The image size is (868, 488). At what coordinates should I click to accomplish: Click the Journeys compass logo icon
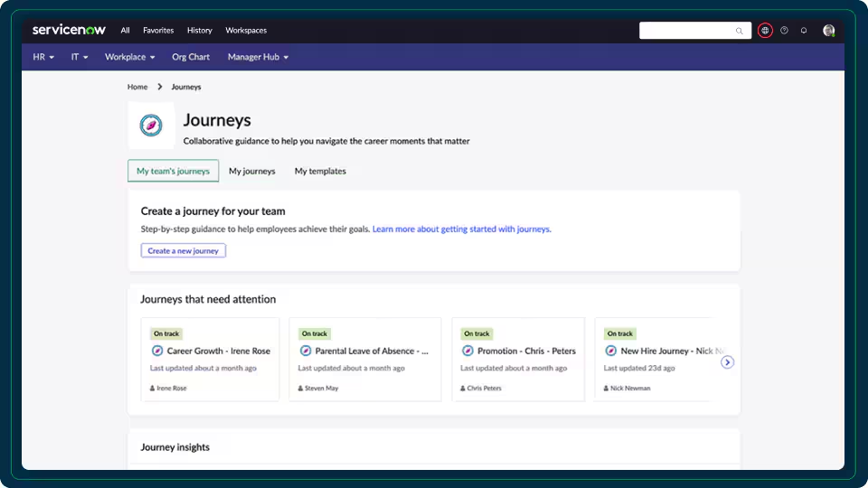(x=151, y=125)
